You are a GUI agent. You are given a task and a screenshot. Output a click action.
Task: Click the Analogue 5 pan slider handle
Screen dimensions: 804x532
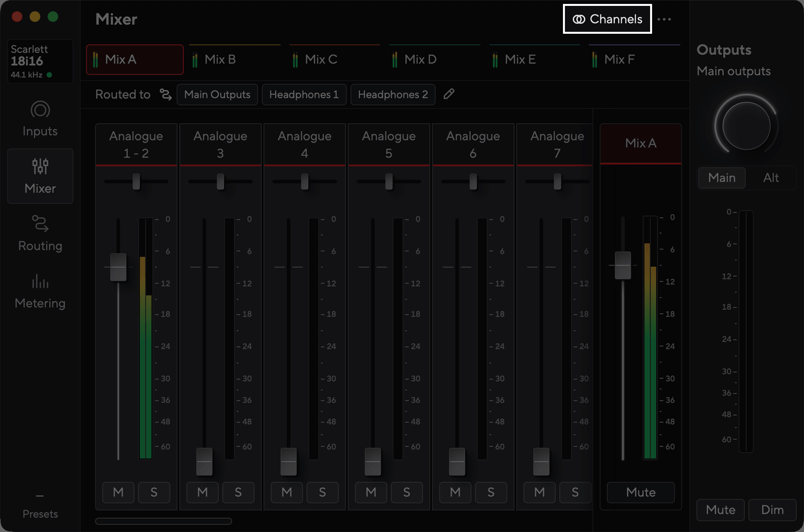(x=389, y=181)
